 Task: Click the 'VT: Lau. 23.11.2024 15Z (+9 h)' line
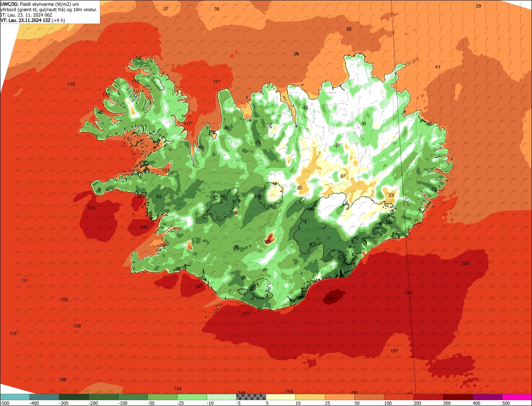[33, 20]
